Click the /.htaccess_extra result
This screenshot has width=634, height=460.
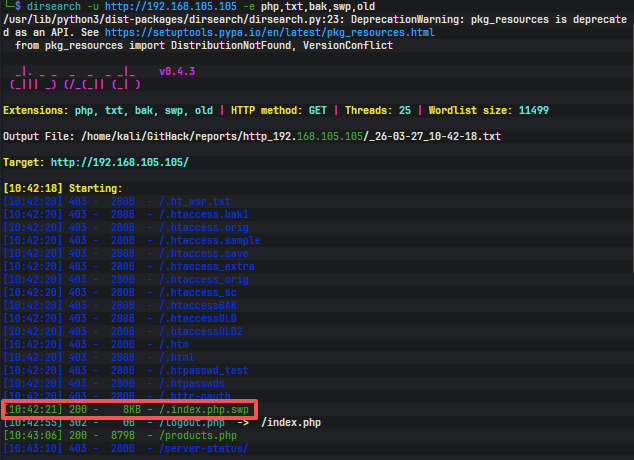207,266
